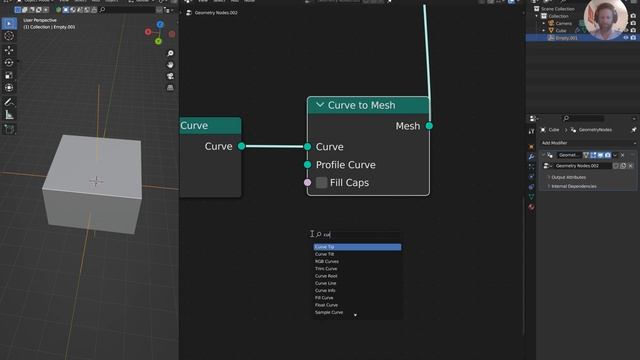This screenshot has width=640, height=360.
Task: Unlink Geometry Nodes.002 node group X
Action: [x=631, y=166]
